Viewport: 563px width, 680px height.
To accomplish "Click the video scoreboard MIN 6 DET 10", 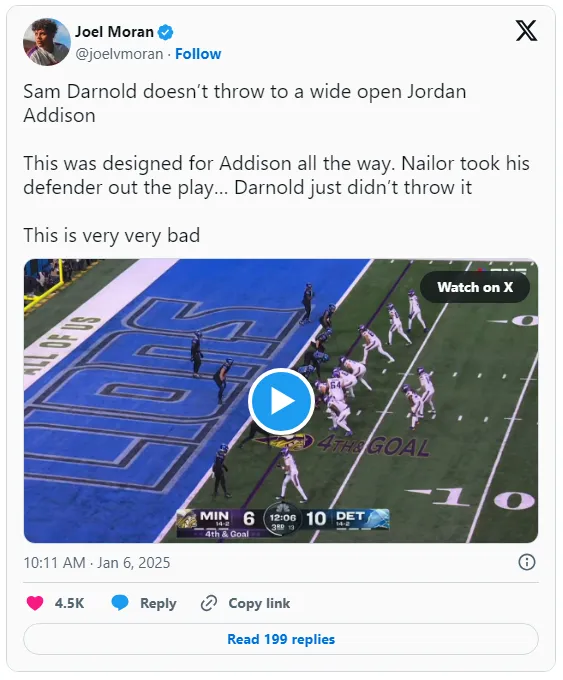I will pyautogui.click(x=283, y=523).
